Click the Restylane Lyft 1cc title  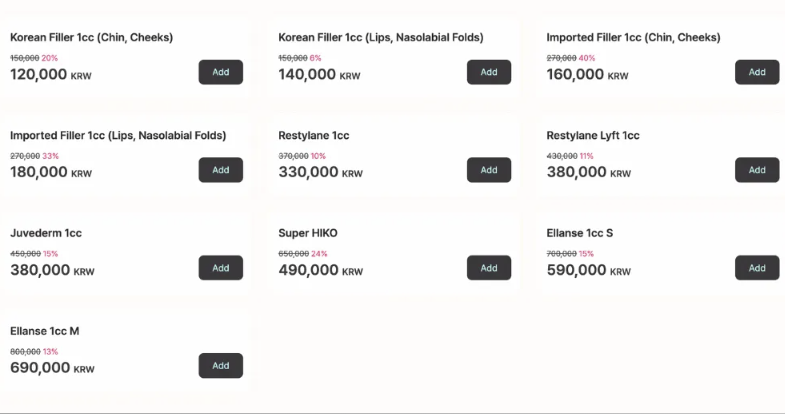593,135
